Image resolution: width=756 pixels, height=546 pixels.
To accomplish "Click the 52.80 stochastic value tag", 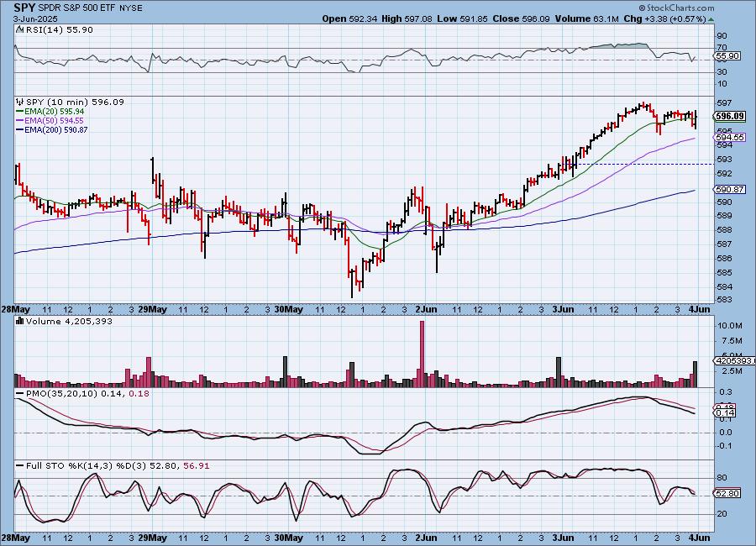I will coord(727,494).
